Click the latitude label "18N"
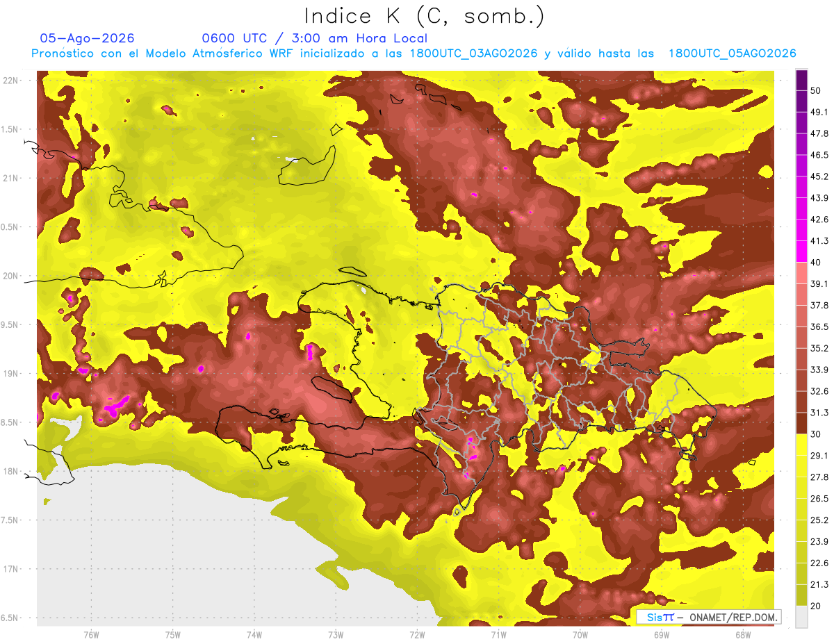The width and height of the screenshot is (834, 644). coord(11,471)
